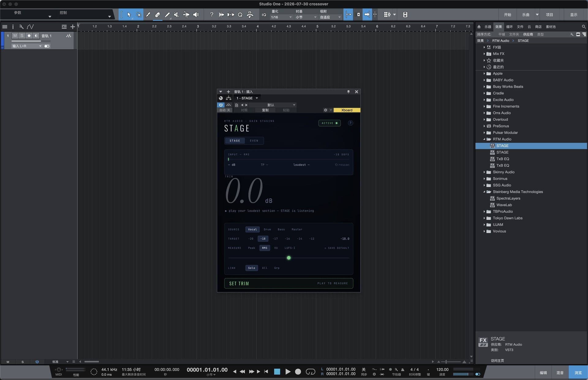Toggle the plugin power bypass button

coord(221,105)
